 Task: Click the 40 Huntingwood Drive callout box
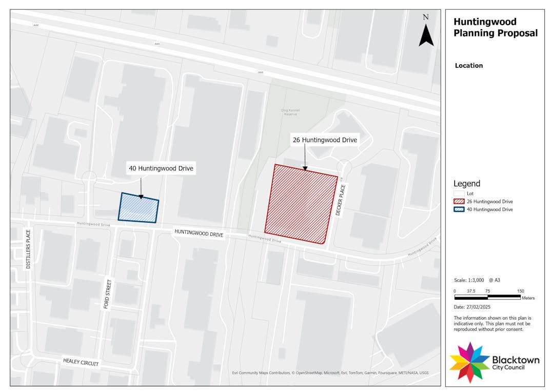coord(161,168)
